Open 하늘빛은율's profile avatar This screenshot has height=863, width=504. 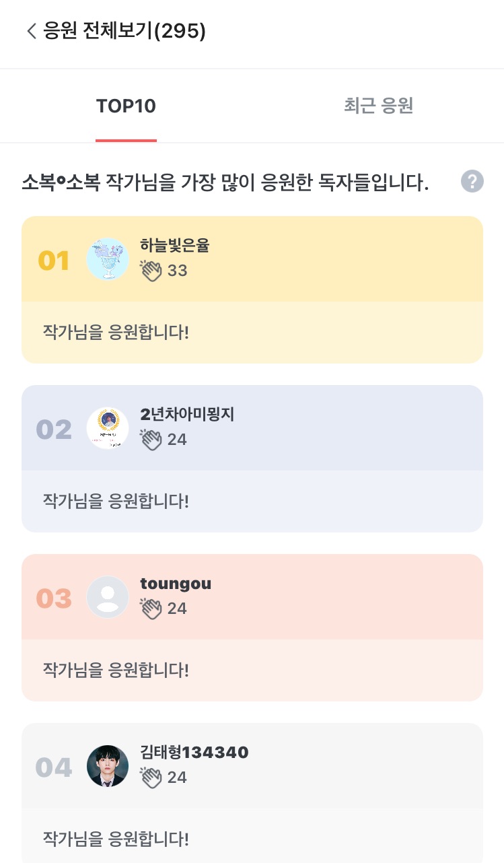tap(108, 259)
